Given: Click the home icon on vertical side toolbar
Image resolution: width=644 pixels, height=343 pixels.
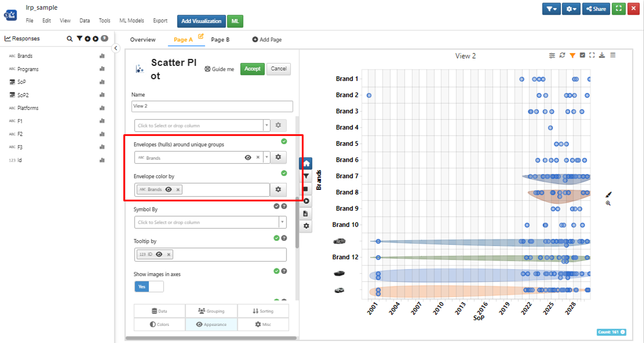Looking at the screenshot, I should [306, 164].
